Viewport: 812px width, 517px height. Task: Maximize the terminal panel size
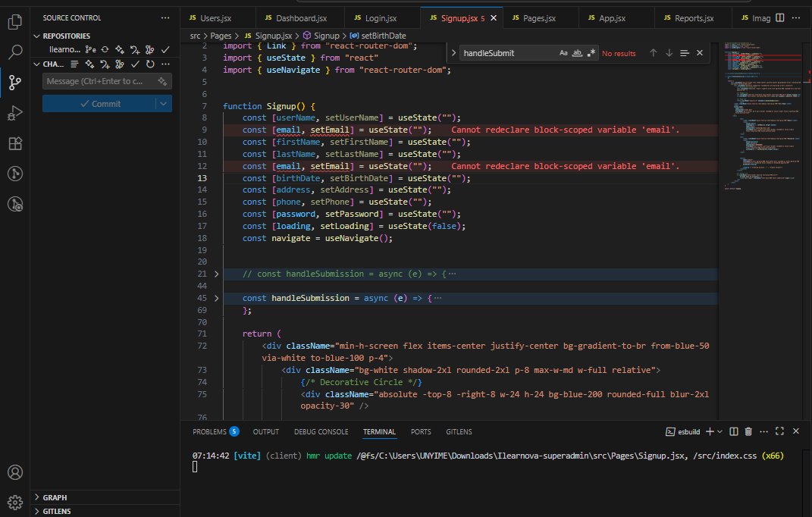click(x=780, y=431)
